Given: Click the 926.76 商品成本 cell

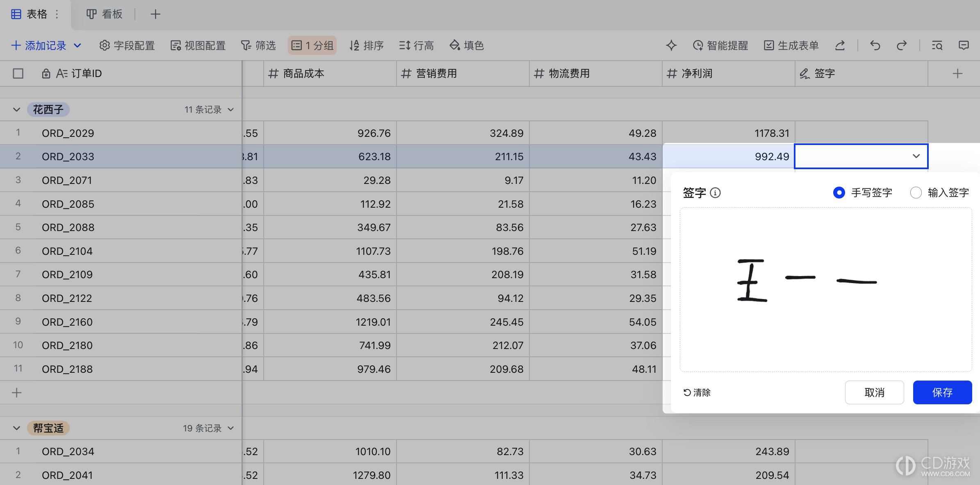Looking at the screenshot, I should pos(330,133).
